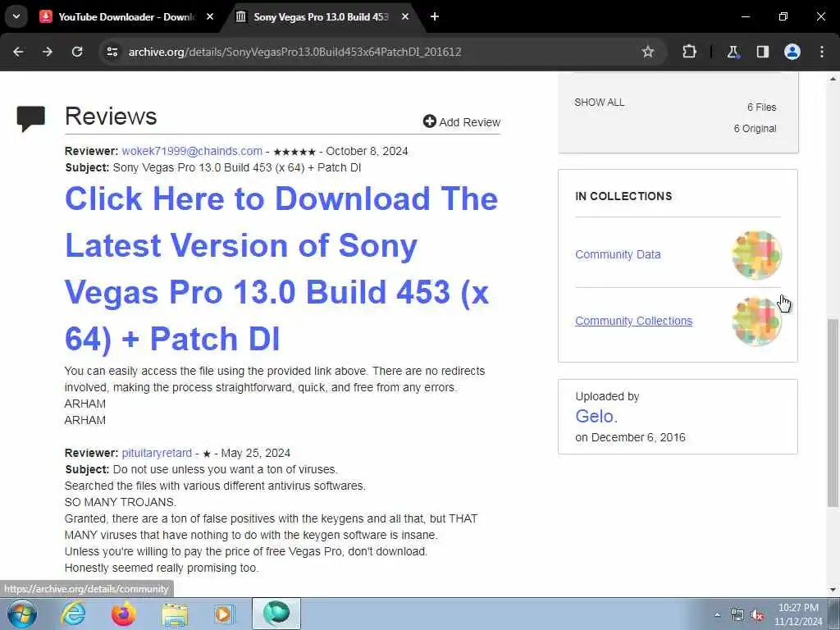This screenshot has height=630, width=840.
Task: Open uploader Gelo. profile
Action: [596, 416]
